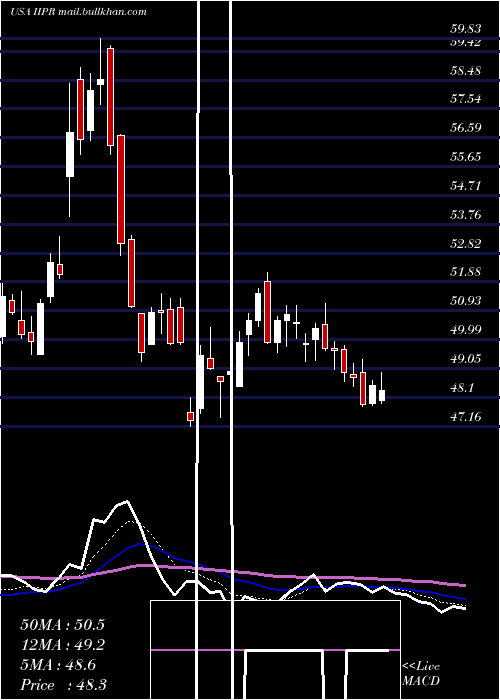This screenshot has width=500, height=700.
Task: Click the 52.82 price axis label
Action: click(x=466, y=244)
